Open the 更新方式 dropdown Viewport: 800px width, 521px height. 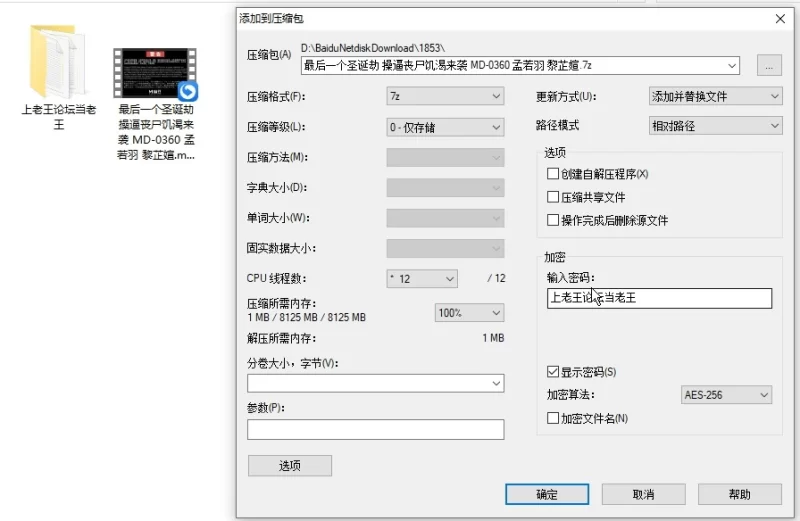point(715,96)
